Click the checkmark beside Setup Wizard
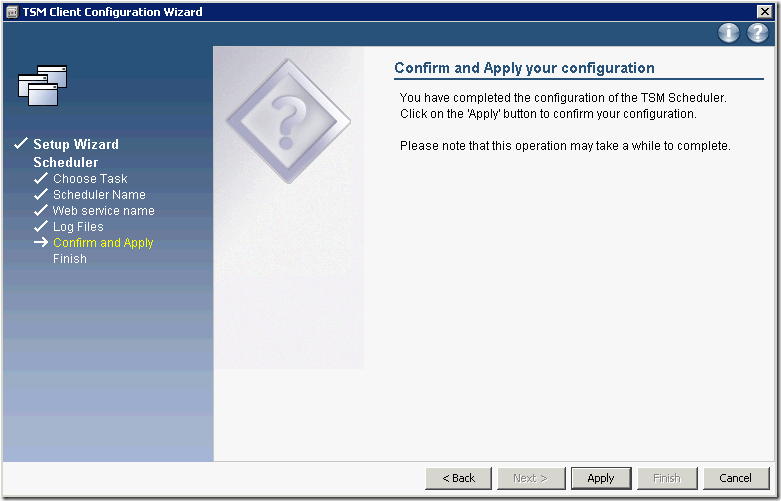 click(20, 144)
